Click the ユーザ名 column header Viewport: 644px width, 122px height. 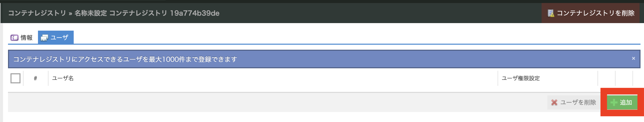pos(63,78)
